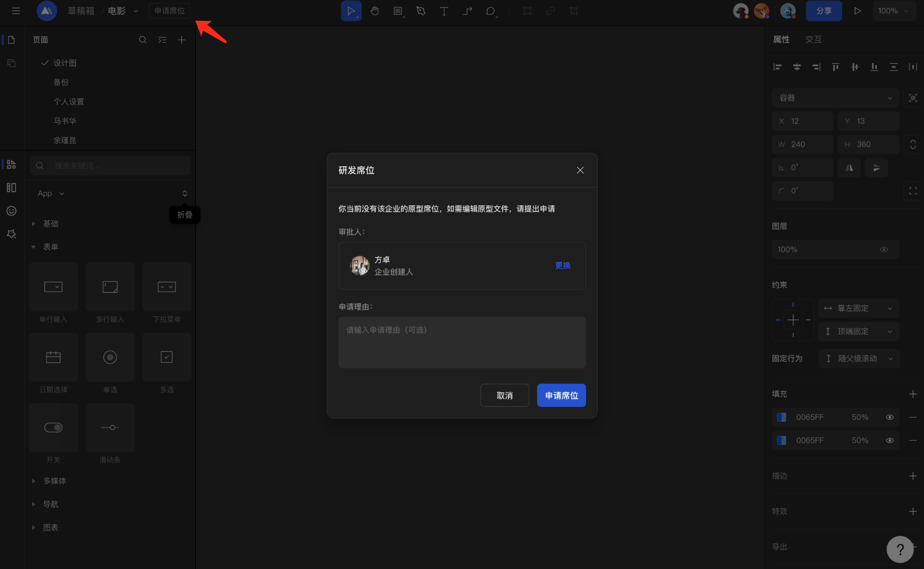Click the group/frame toolbar icon

point(527,11)
